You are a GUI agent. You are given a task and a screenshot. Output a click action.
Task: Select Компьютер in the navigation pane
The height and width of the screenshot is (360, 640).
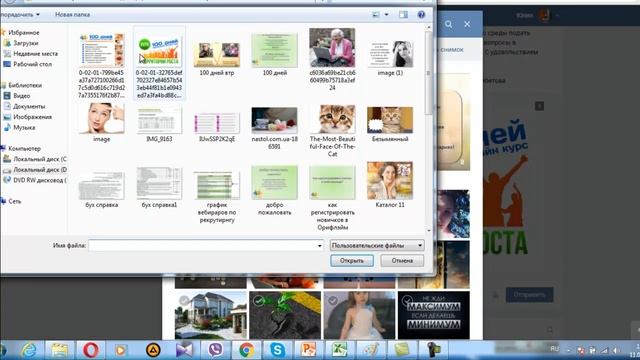coord(24,148)
